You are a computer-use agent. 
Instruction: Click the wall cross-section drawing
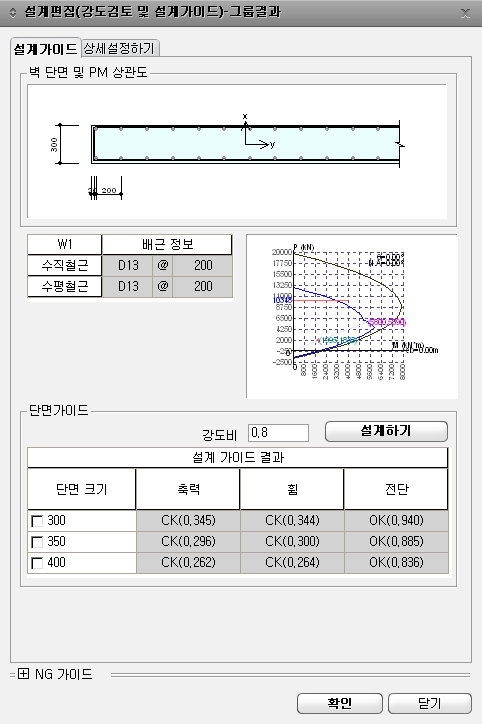tap(237, 151)
